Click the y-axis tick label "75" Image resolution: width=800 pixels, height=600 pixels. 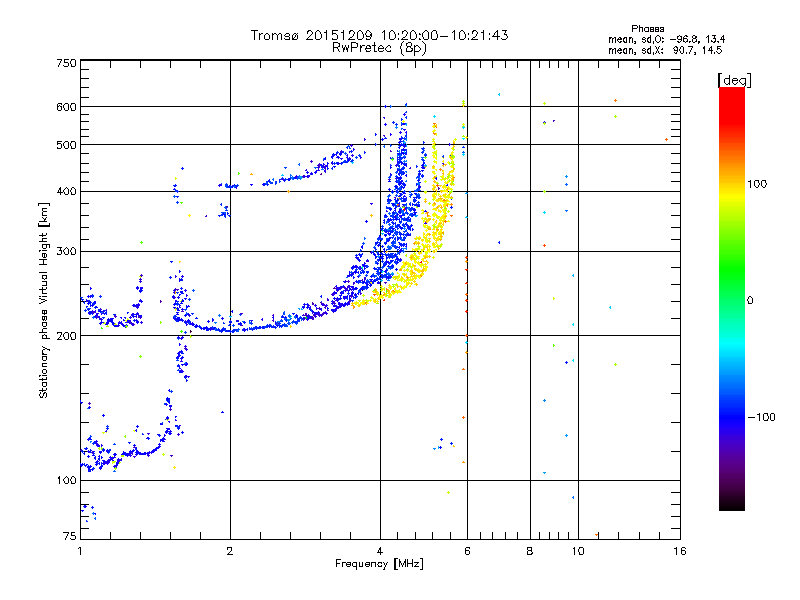70,536
